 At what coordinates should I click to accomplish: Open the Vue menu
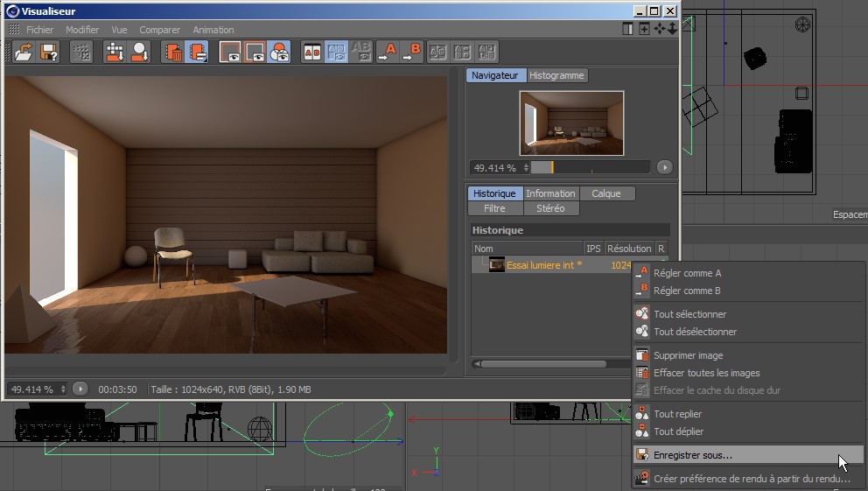click(119, 30)
